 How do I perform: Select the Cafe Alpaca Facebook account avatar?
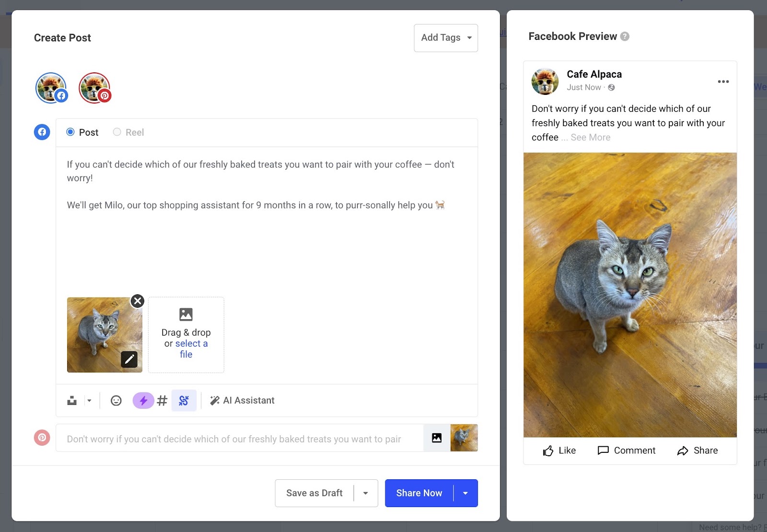51,88
